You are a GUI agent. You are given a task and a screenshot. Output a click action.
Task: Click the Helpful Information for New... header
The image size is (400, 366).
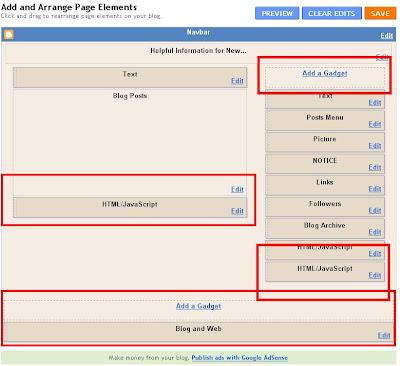click(198, 51)
